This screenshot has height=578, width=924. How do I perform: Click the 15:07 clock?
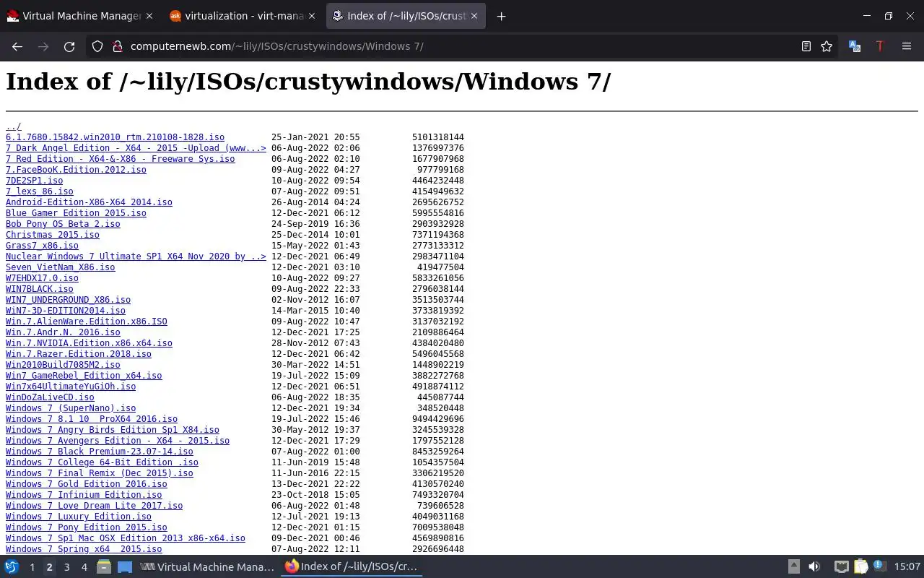click(x=907, y=567)
